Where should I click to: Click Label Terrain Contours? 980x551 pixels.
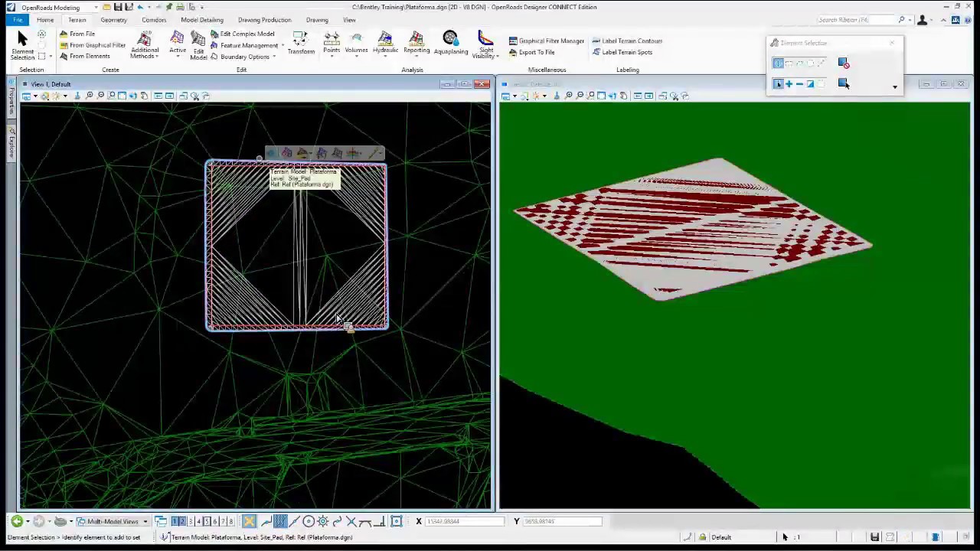(627, 41)
